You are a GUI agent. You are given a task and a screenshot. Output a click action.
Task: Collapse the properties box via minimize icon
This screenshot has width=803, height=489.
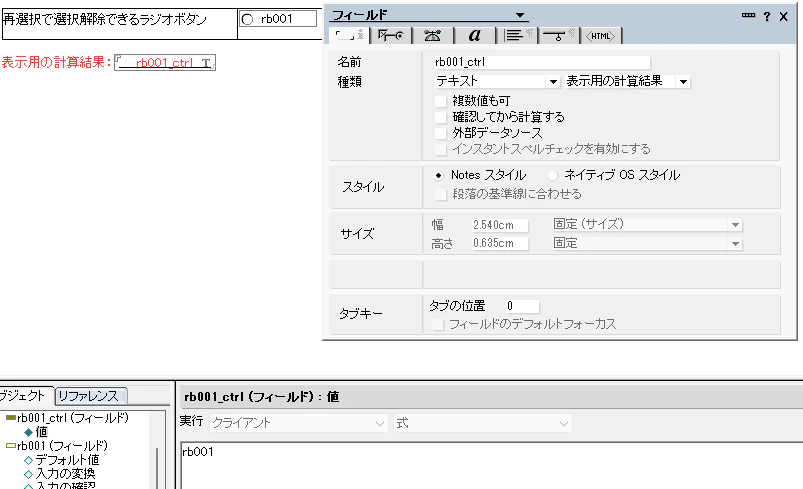[748, 16]
